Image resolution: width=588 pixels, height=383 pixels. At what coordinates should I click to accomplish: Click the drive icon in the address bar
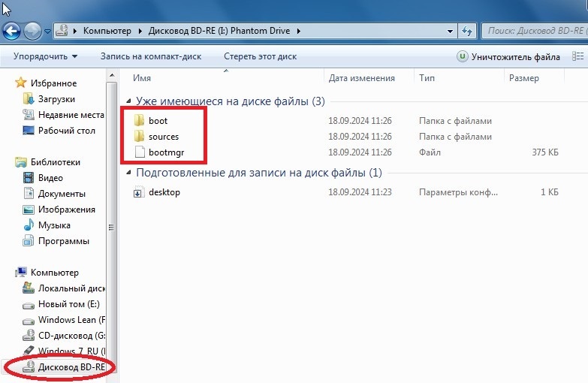click(62, 31)
